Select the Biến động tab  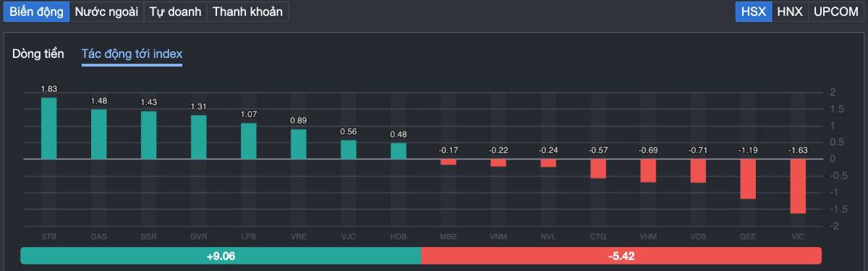[x=36, y=12]
